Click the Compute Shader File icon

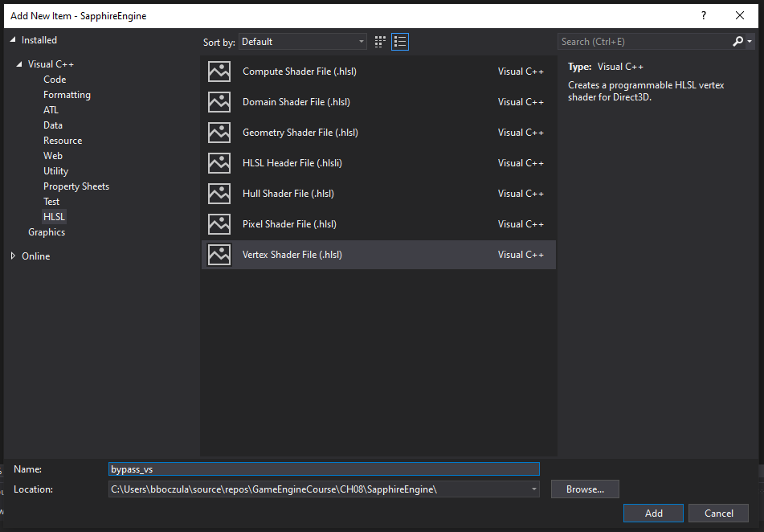(x=219, y=72)
